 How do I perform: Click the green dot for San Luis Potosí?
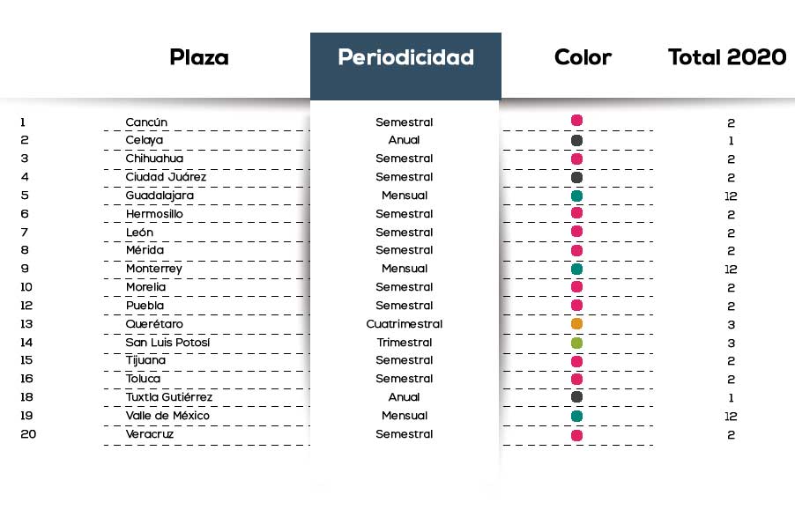(x=576, y=343)
